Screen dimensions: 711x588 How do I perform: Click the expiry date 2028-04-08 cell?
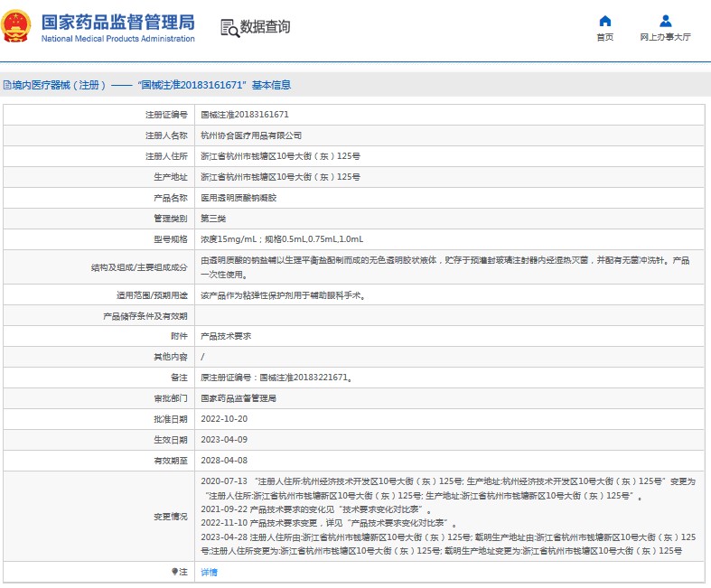(x=223, y=460)
